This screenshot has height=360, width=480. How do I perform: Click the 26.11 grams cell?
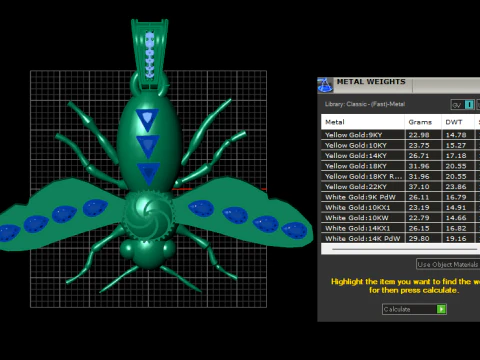[423, 197]
